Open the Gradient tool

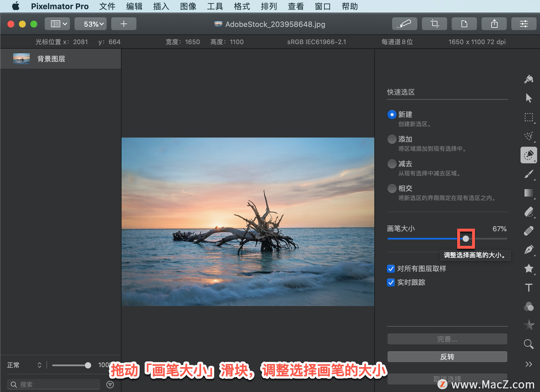point(529,193)
